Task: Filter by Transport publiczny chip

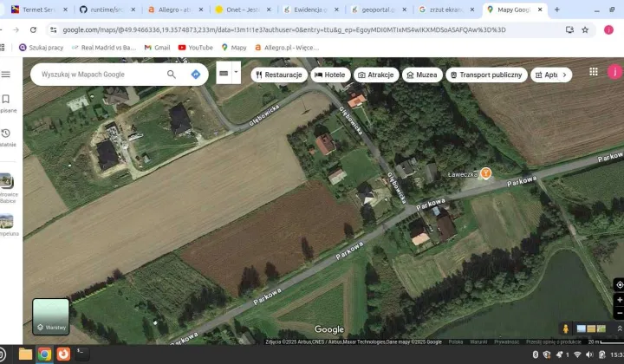Action: pyautogui.click(x=487, y=75)
